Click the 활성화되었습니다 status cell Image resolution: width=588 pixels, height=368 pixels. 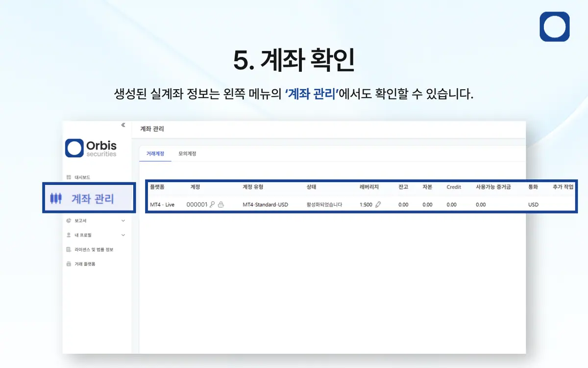tap(324, 205)
